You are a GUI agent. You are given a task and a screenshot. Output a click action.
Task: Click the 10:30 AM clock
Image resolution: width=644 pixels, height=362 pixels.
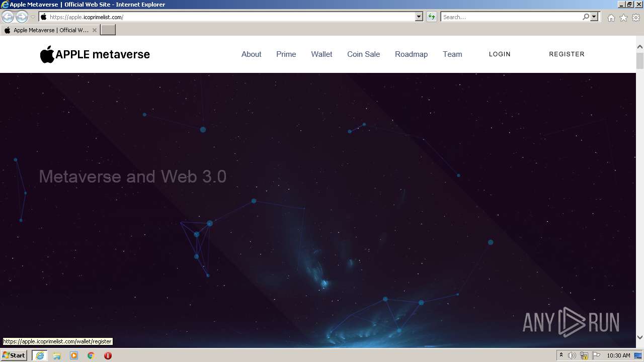[x=618, y=355]
